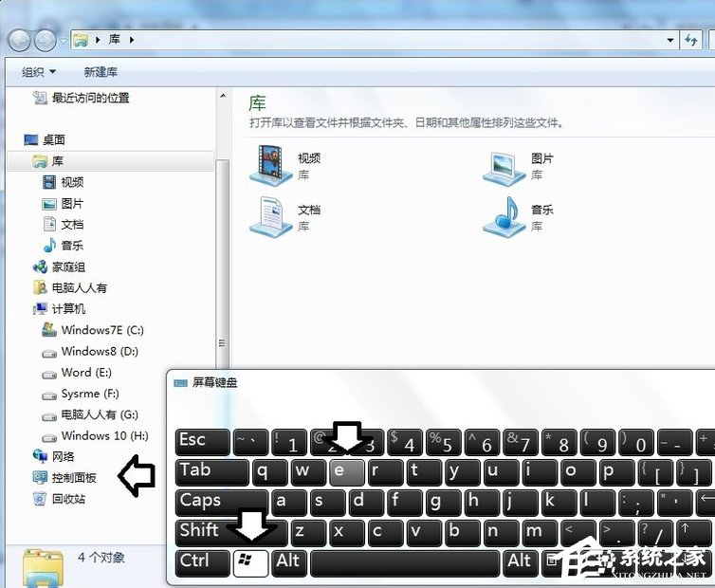Viewport: 715px width, 588px height.
Task: Click the 0 key on screen keyboard
Action: pyautogui.click(x=636, y=442)
